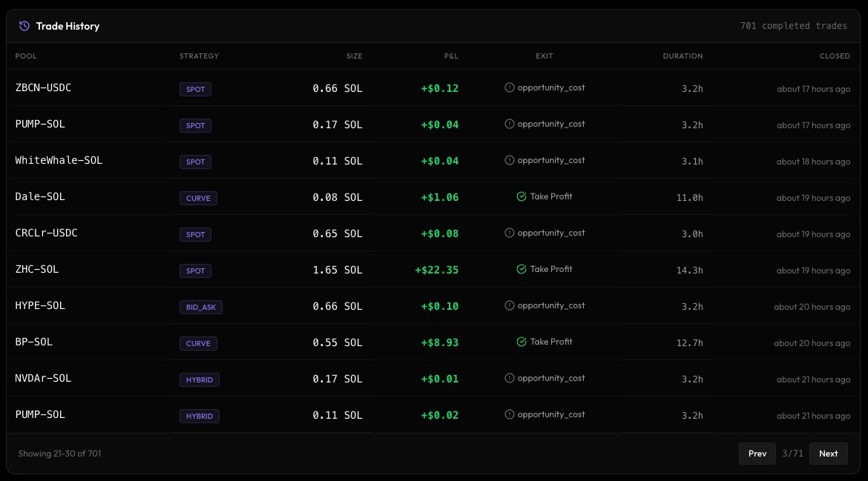Click the CLOSED column header
The image size is (868, 481).
point(835,56)
